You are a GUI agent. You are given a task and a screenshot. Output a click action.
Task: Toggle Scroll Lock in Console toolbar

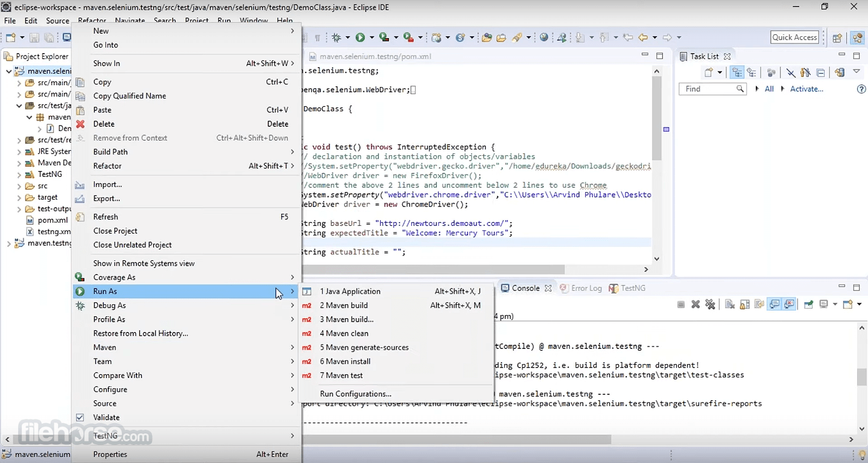(744, 305)
